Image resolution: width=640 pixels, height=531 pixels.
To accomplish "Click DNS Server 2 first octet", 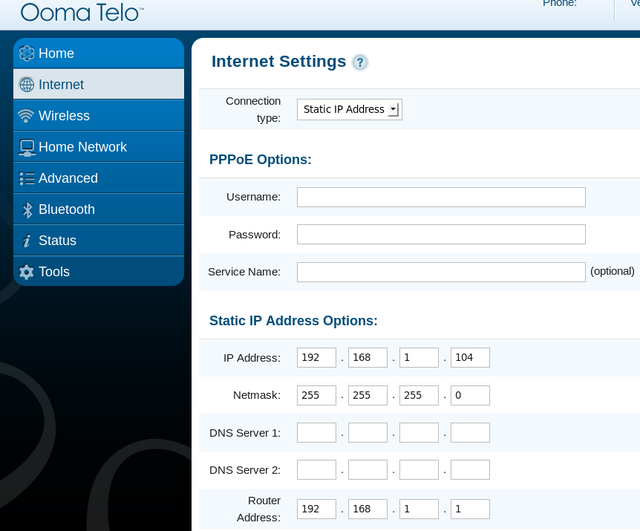I will pos(316,470).
